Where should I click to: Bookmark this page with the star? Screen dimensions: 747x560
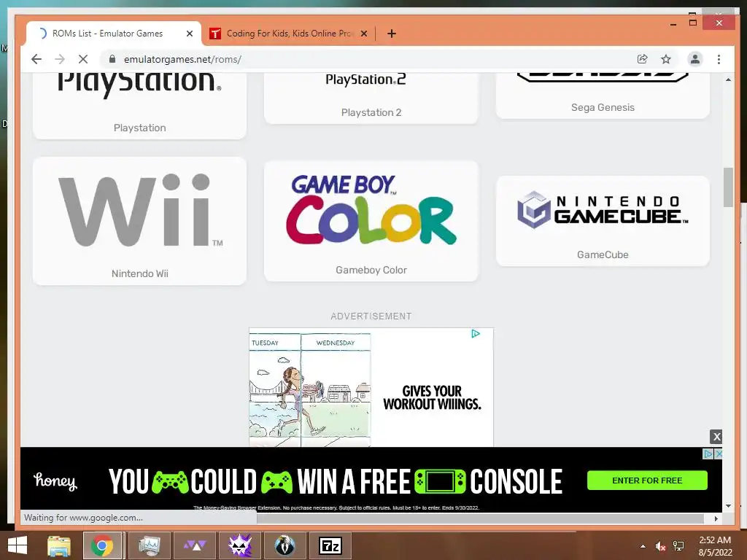pyautogui.click(x=665, y=59)
